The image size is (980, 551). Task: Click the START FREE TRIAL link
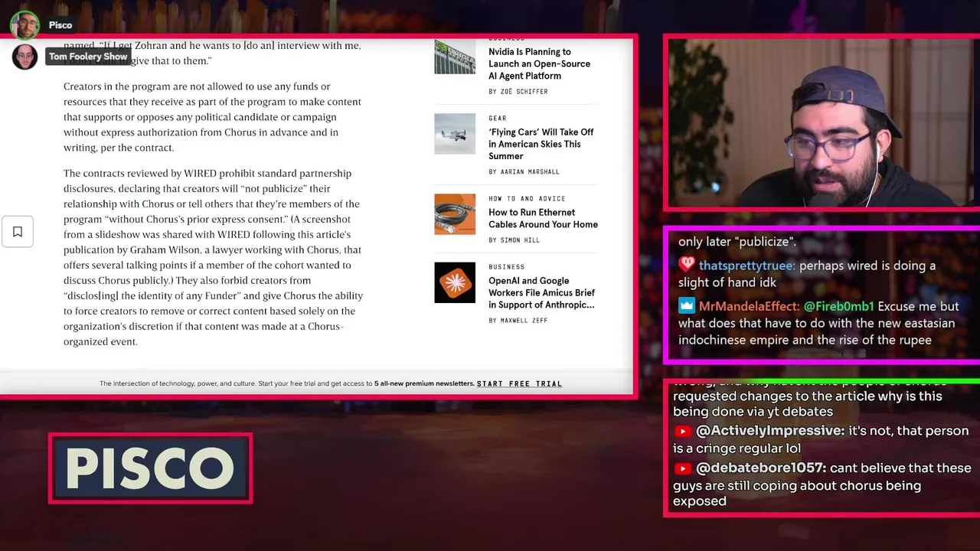(519, 383)
